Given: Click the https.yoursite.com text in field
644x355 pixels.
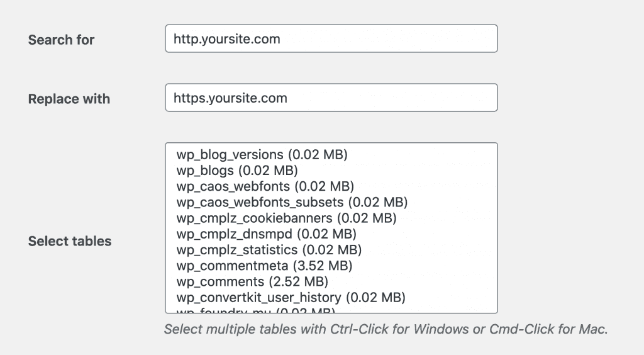Looking at the screenshot, I should point(230,98).
